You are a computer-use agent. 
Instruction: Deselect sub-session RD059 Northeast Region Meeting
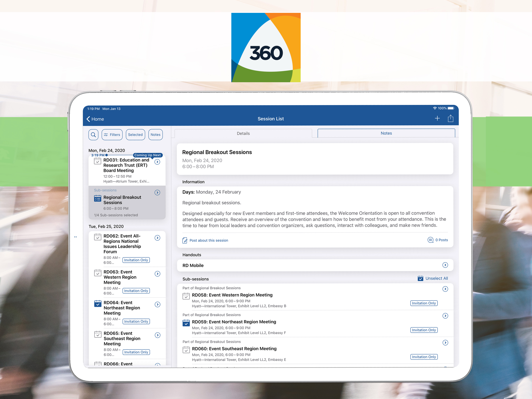tap(186, 323)
